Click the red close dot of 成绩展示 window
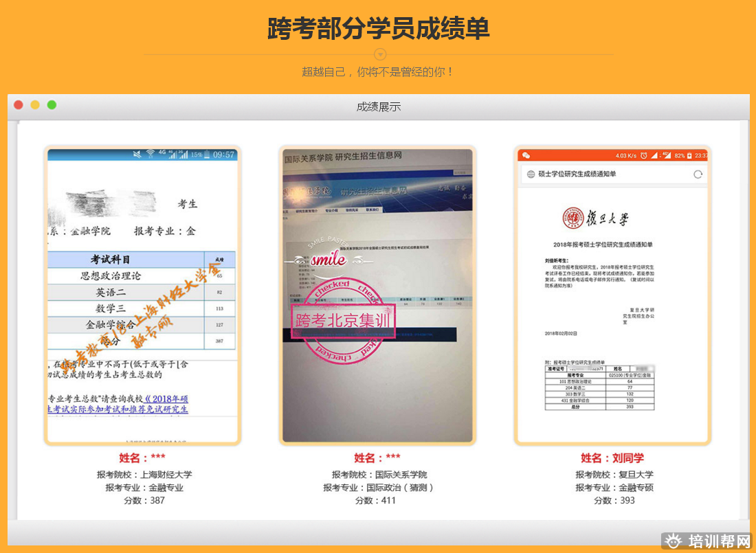This screenshot has height=553, width=756. (x=19, y=105)
